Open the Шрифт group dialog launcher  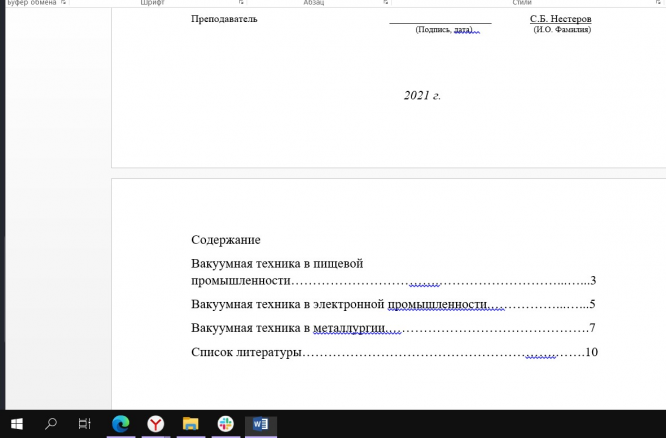click(x=241, y=3)
